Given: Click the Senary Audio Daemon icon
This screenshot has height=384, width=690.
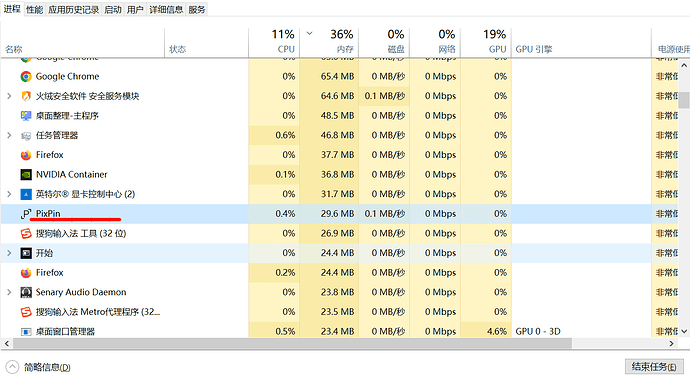Looking at the screenshot, I should [26, 292].
